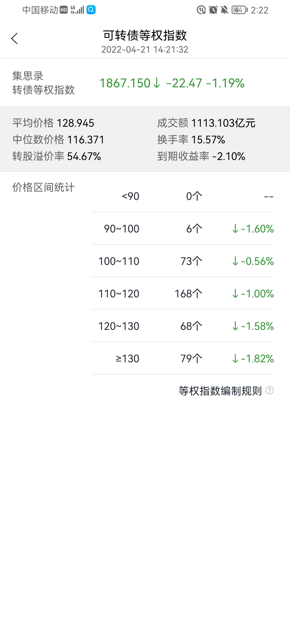Tap the back arrow icon
The width and height of the screenshot is (290, 644).
pyautogui.click(x=15, y=39)
